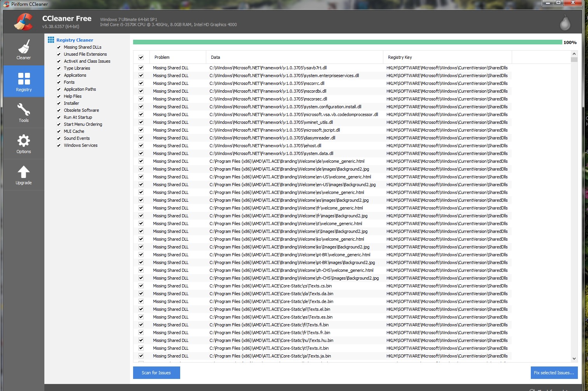
Task: Sort results by the Problem column
Action: click(x=178, y=57)
